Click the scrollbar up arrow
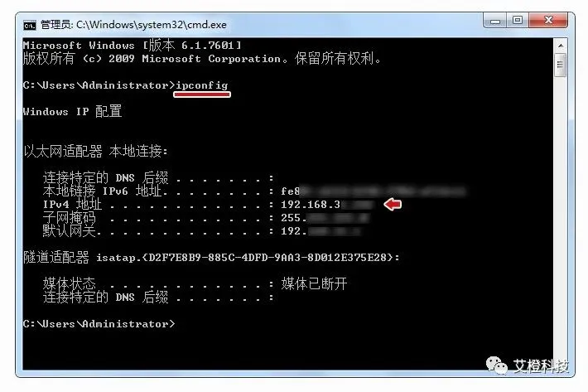Viewport: 588px width, 392px height. point(561,46)
